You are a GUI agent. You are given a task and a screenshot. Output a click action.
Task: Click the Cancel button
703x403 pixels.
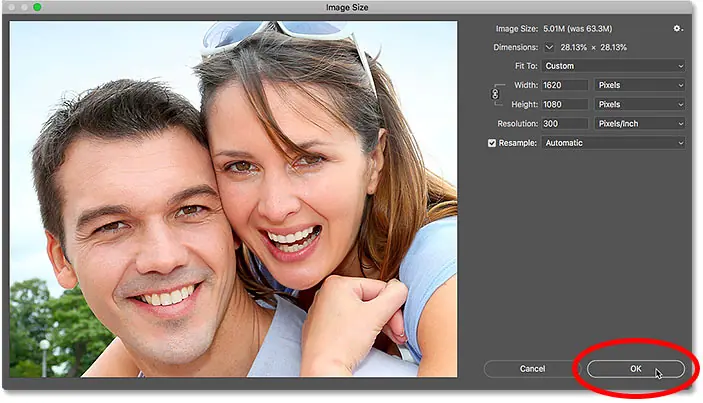click(x=532, y=369)
